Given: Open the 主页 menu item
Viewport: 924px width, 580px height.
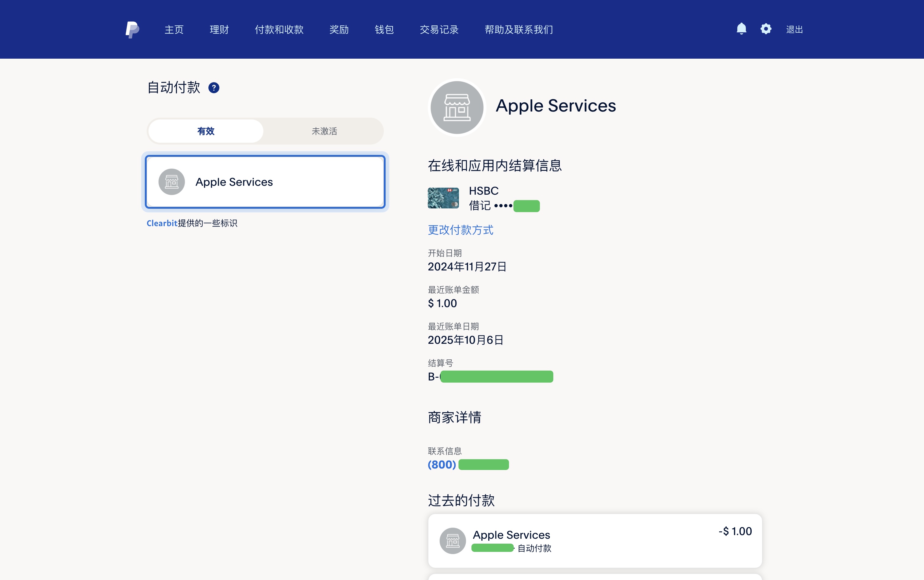Looking at the screenshot, I should [x=174, y=30].
